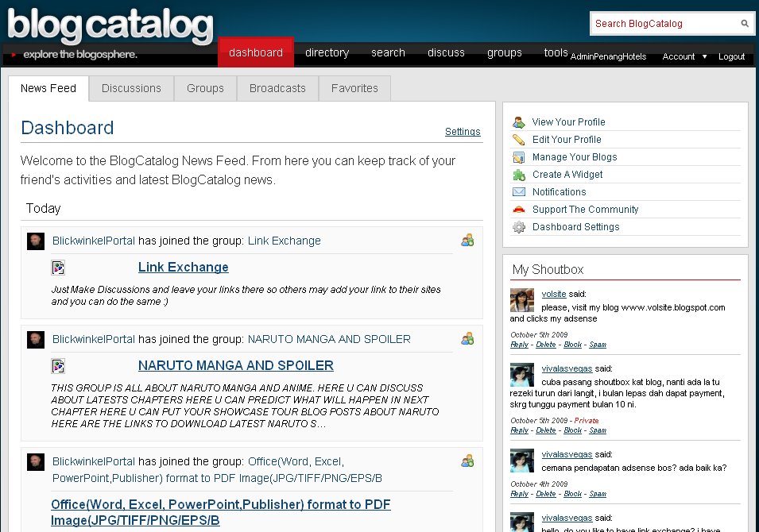
Task: Block vivalasvegas on the Private message
Action: 573,430
